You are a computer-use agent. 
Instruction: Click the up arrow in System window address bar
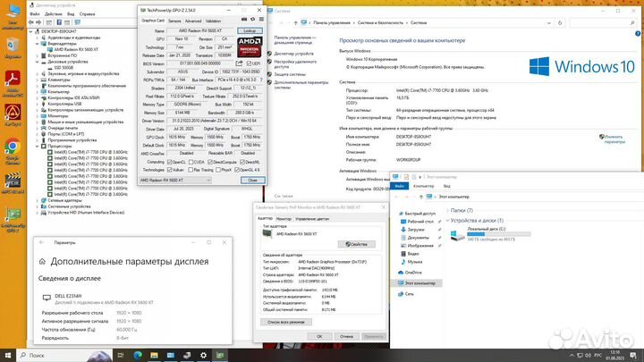(295, 23)
